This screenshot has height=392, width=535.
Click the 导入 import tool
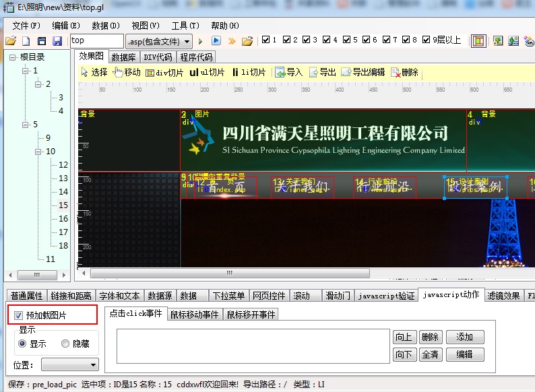[289, 72]
